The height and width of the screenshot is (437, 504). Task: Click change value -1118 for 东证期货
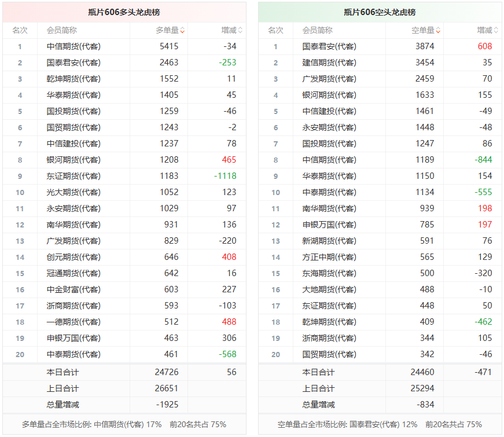click(x=225, y=176)
